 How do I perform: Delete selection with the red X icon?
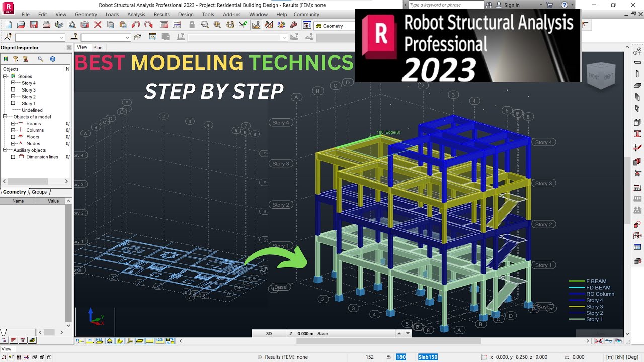(98, 25)
